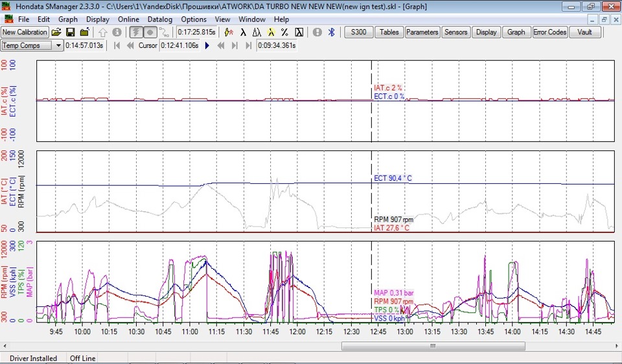Click the connection path toolbar icon
Viewport: 622px width, 364px height.
pyautogui.click(x=164, y=32)
